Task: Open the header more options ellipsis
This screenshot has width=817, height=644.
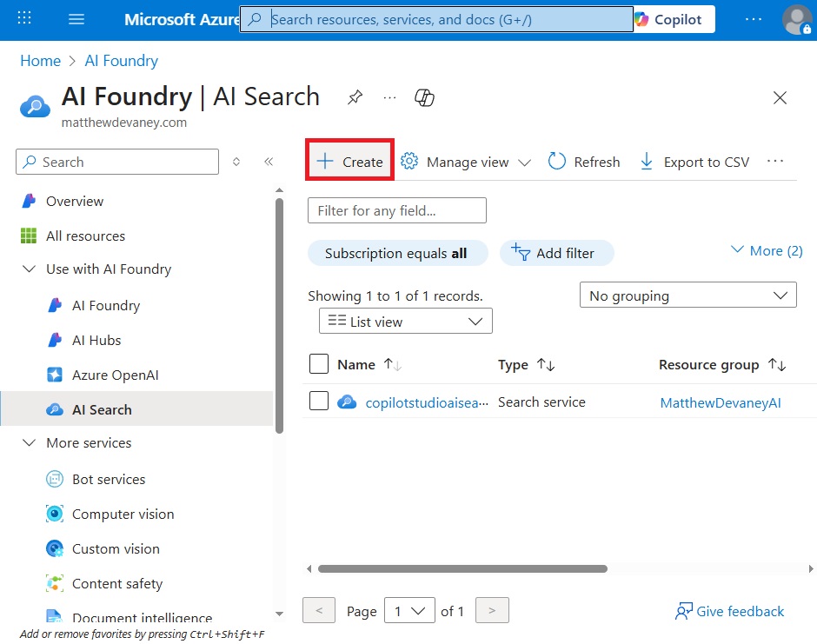Action: 753,19
